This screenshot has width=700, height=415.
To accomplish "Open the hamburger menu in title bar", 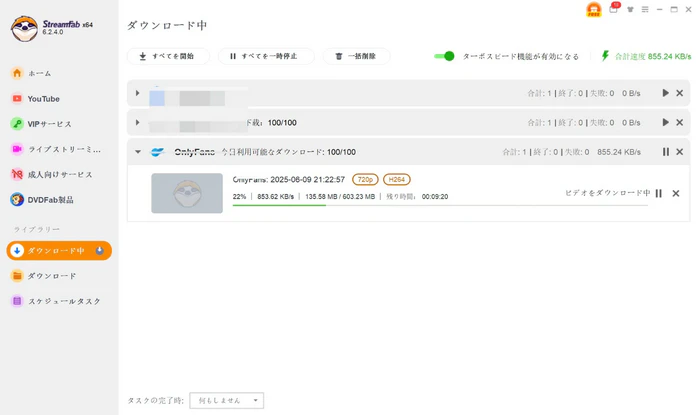I will (645, 9).
